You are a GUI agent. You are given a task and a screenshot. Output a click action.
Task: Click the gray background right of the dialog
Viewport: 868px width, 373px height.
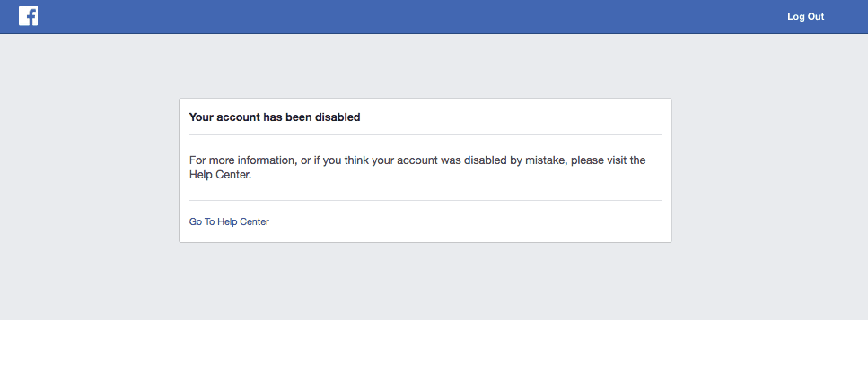click(x=769, y=170)
